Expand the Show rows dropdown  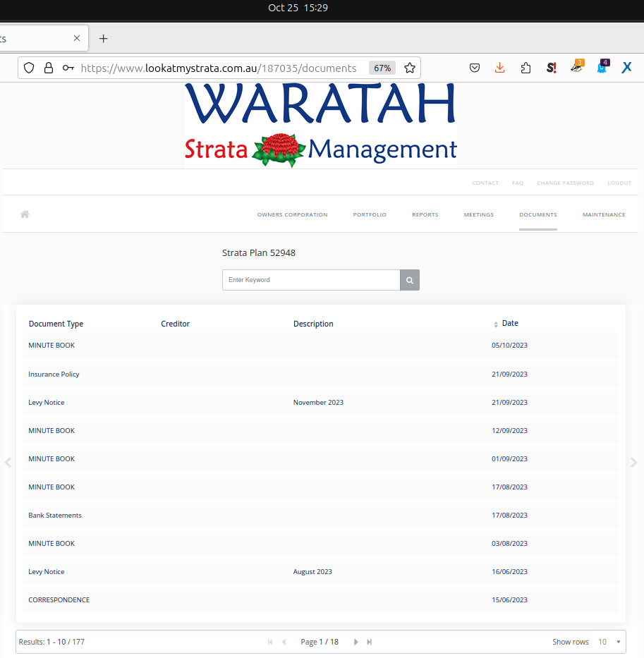tap(610, 642)
